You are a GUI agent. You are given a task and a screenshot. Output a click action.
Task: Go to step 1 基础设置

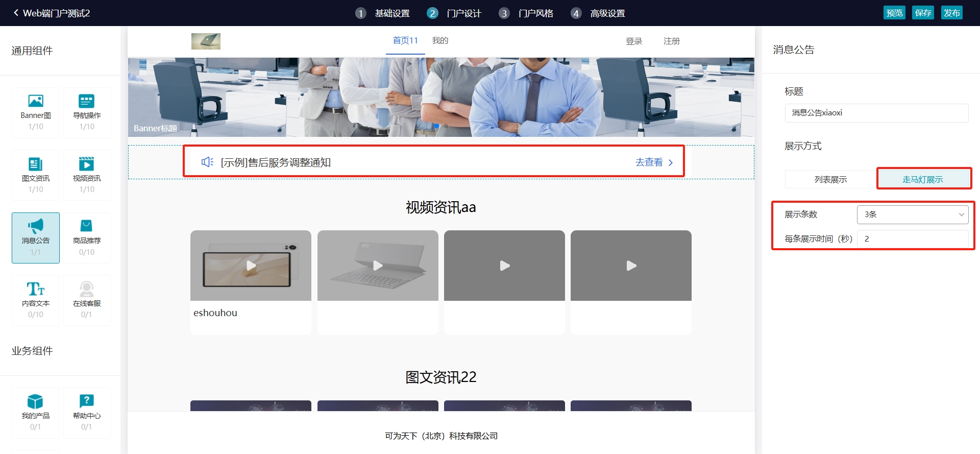(x=383, y=13)
